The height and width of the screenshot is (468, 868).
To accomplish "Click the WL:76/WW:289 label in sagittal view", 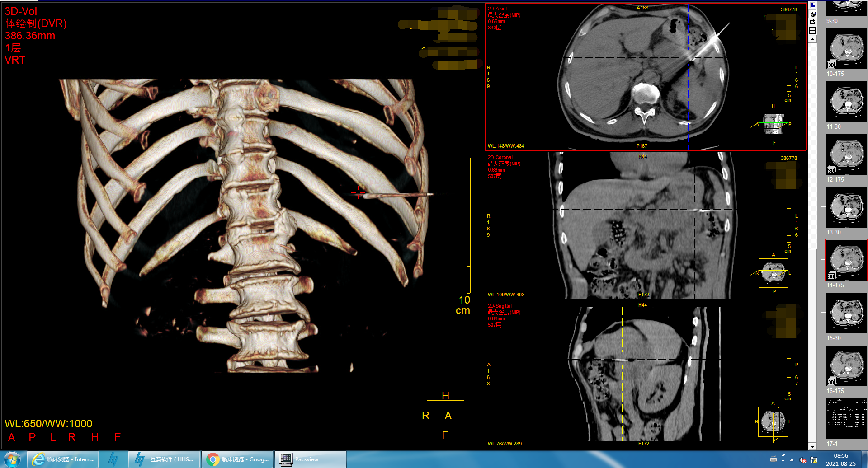I will (505, 444).
